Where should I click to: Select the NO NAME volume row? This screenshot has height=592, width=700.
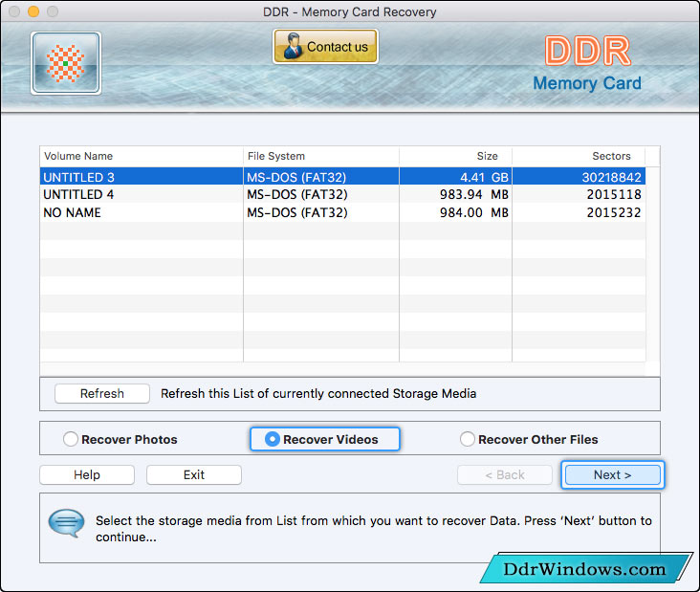click(342, 212)
